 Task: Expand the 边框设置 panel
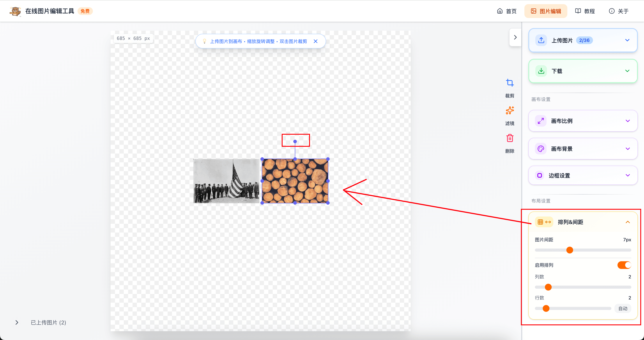click(x=628, y=175)
